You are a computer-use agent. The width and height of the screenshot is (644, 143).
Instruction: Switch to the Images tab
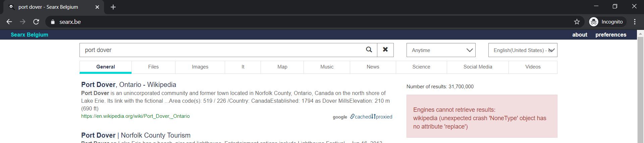tap(200, 67)
